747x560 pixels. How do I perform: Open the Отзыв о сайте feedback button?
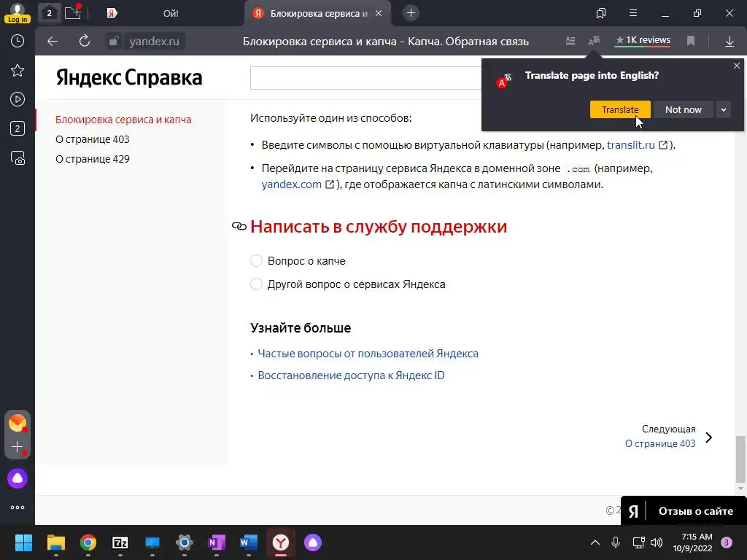coord(684,511)
